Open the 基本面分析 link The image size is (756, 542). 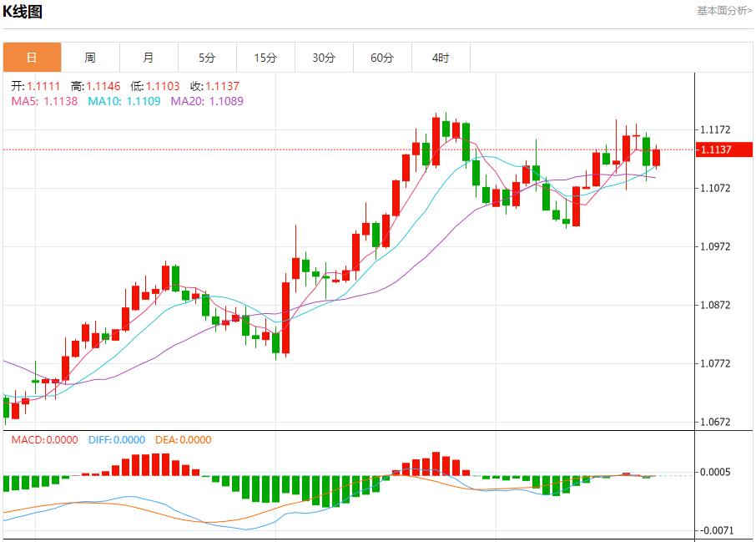click(724, 11)
